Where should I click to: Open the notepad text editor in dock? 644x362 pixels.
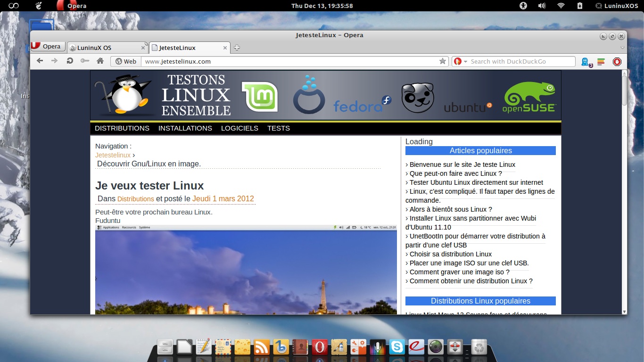click(x=204, y=347)
